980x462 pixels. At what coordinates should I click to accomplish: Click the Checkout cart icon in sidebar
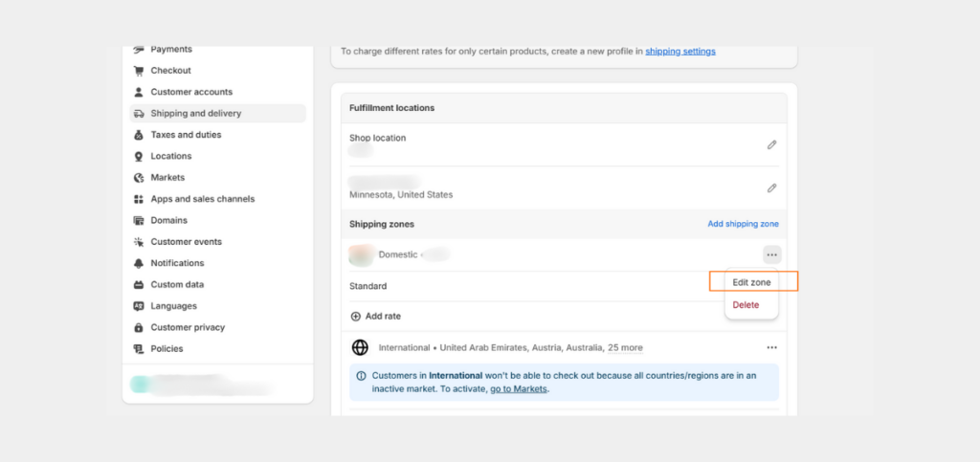139,71
